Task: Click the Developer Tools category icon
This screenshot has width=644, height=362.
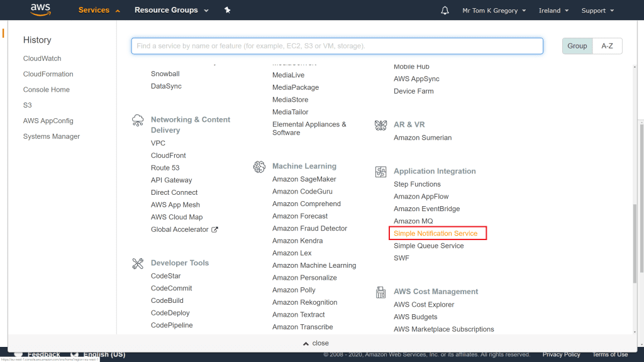Action: point(138,263)
